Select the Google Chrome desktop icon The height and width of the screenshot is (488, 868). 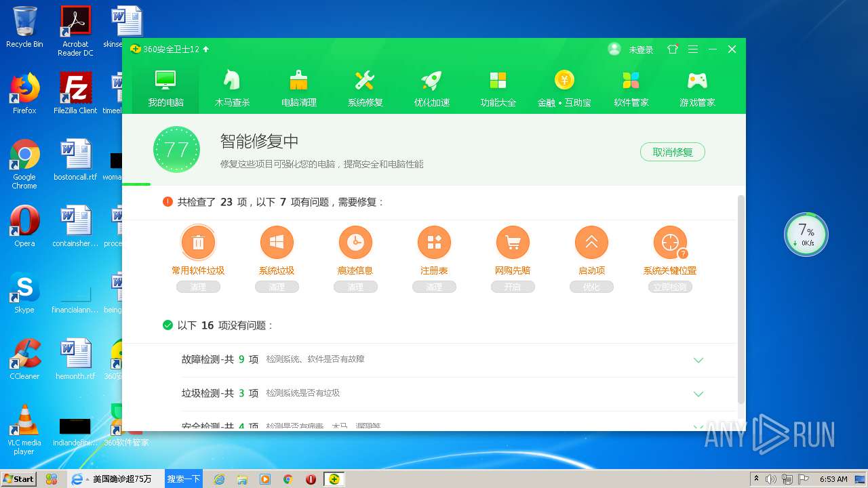[24, 164]
